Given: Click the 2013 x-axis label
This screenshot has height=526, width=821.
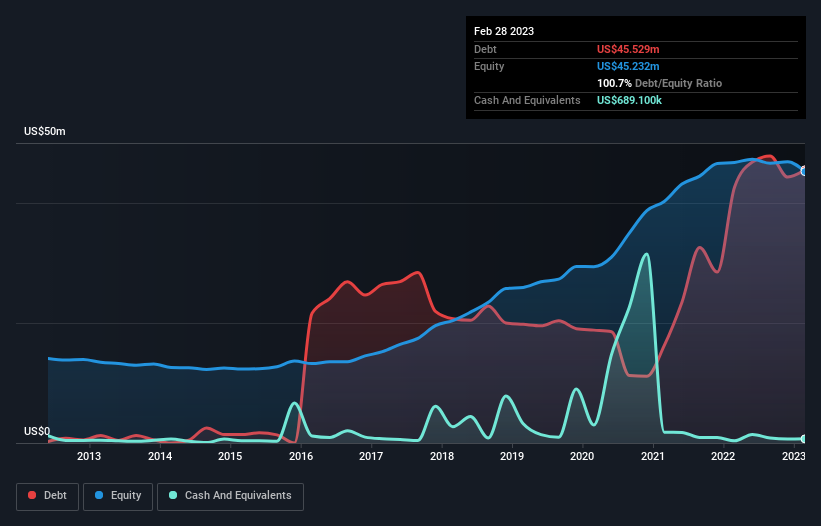Looking at the screenshot, I should coord(88,456).
